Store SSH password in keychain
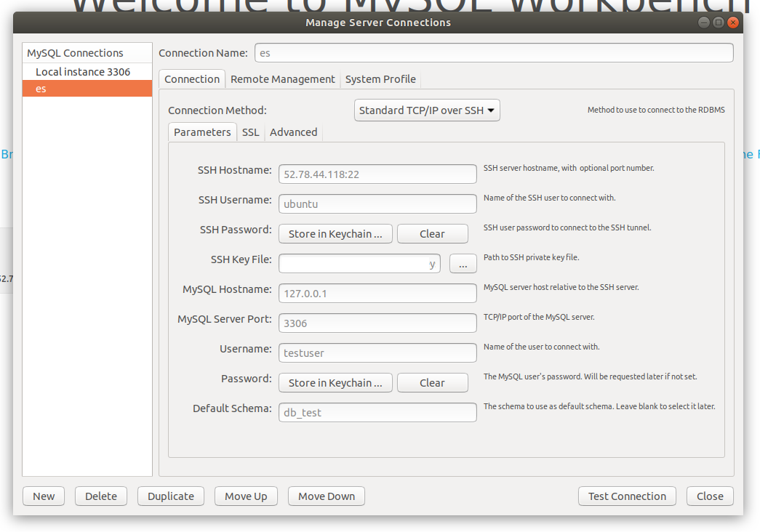760x532 pixels. click(x=335, y=234)
